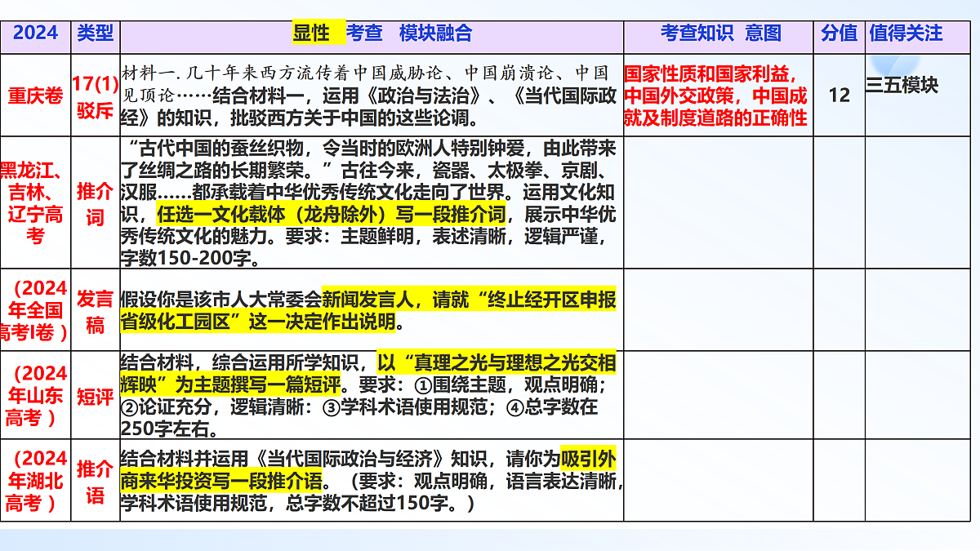This screenshot has height=551, width=980.
Task: Click the '2024年湖北高考' row label
Action: [34, 481]
